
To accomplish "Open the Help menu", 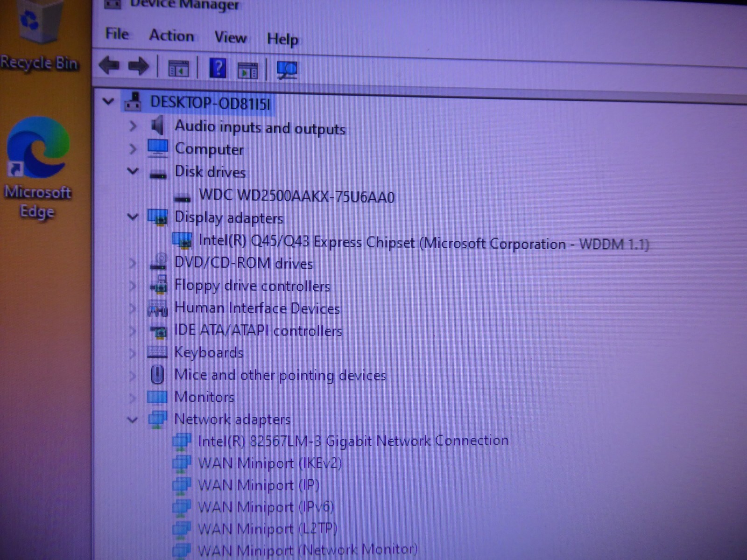I will point(282,39).
